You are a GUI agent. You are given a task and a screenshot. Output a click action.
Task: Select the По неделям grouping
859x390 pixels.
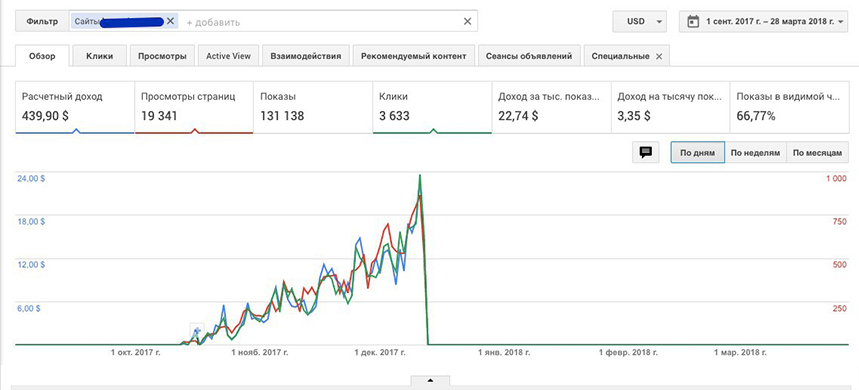[x=755, y=153]
